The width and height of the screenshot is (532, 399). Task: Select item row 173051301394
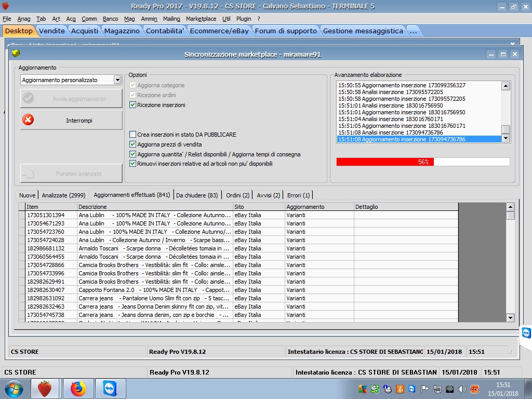(46, 215)
